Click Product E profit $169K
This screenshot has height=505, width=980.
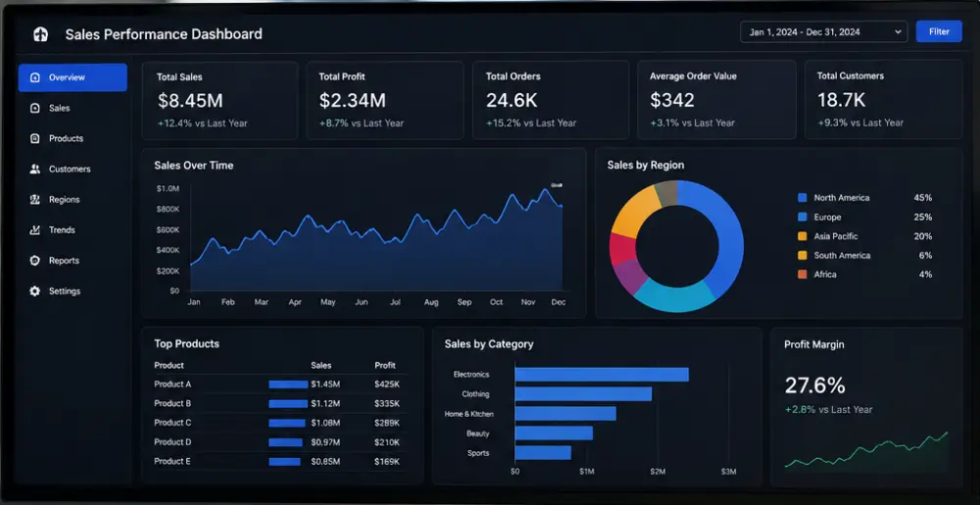tap(387, 462)
